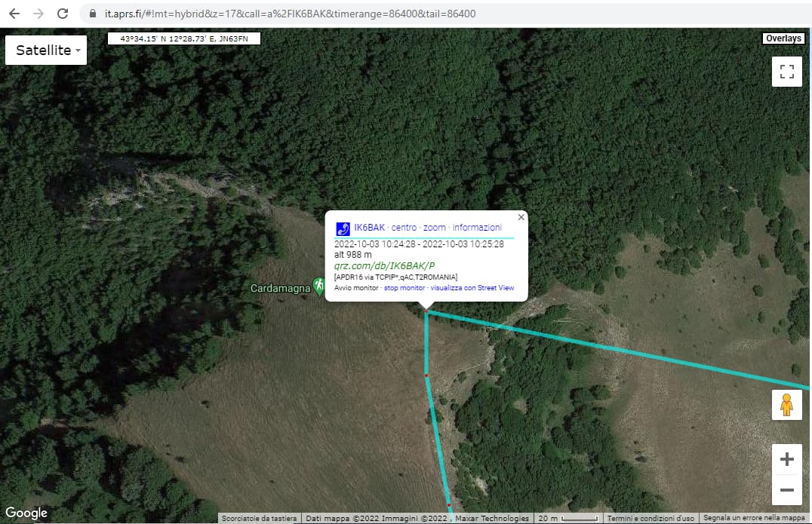Toggle the 20 m map scale
The image size is (812, 524).
[568, 518]
